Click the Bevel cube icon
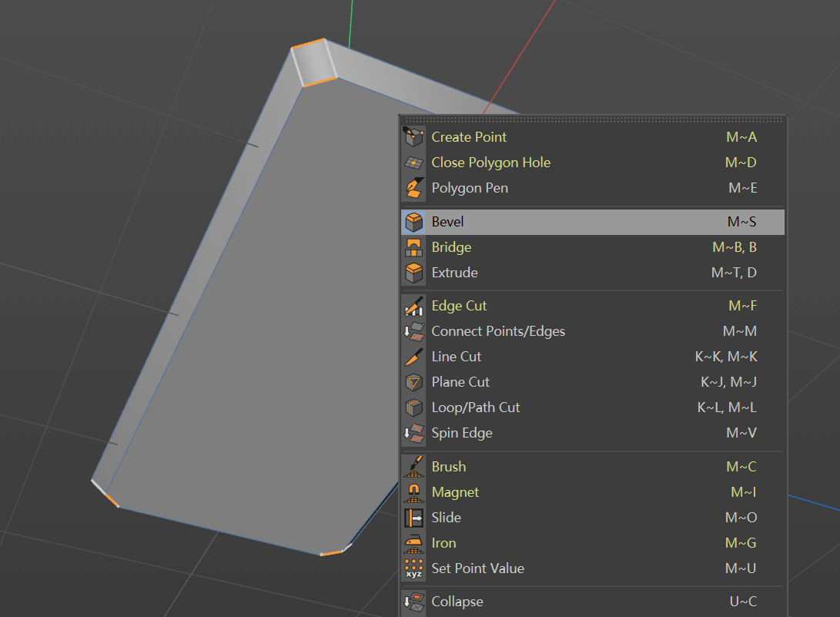Image resolution: width=840 pixels, height=617 pixels. click(413, 222)
